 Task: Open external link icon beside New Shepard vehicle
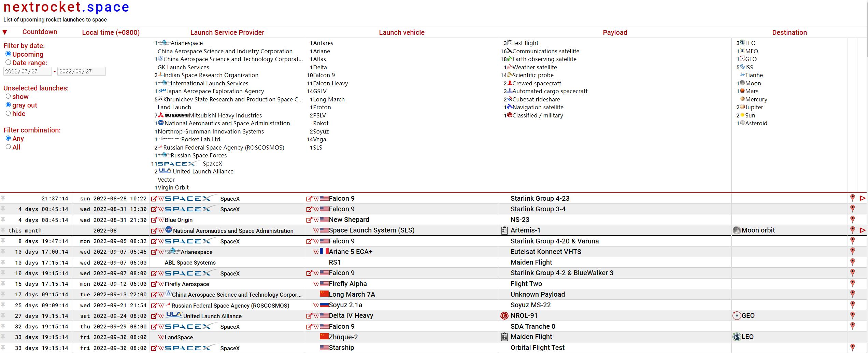(309, 220)
